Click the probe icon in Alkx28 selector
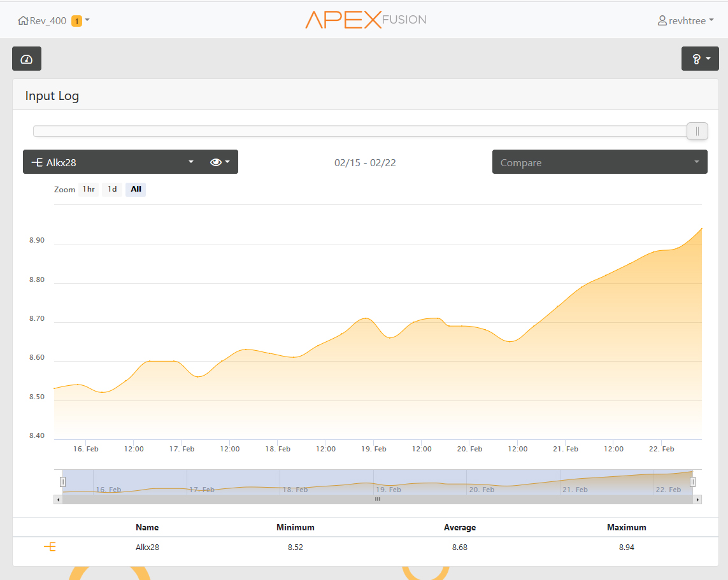This screenshot has height=580, width=728. (x=37, y=162)
